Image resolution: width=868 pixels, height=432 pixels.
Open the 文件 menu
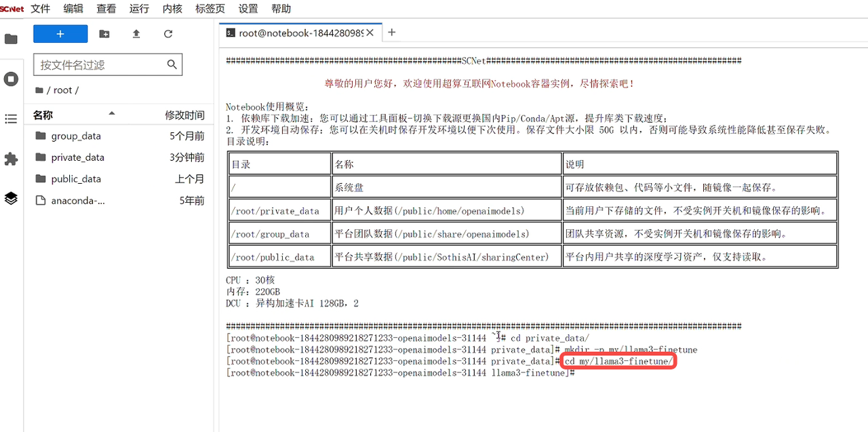tap(41, 9)
